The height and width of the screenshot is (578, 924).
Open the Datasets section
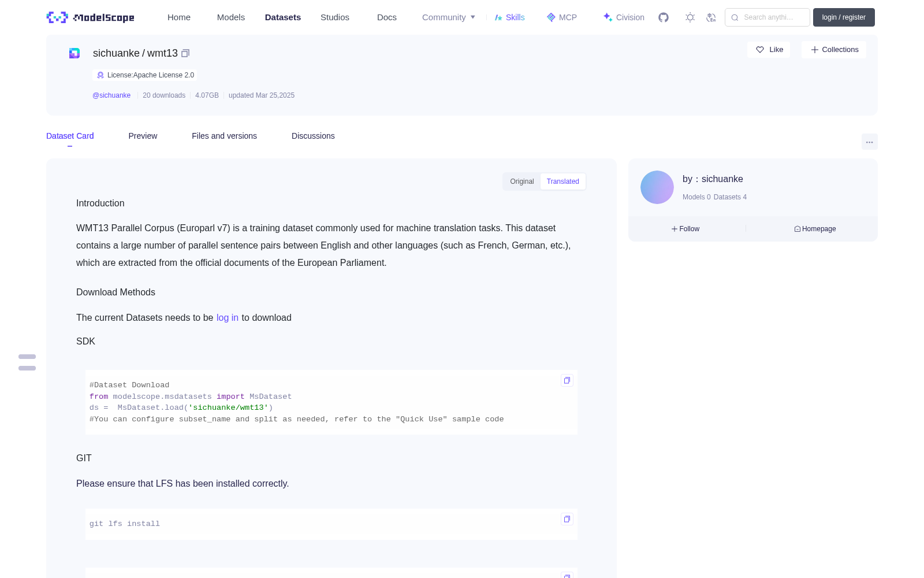(x=283, y=17)
